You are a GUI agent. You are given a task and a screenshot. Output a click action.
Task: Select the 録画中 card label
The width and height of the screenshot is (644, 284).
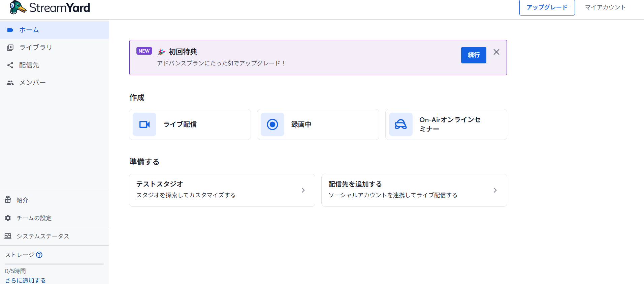[301, 124]
